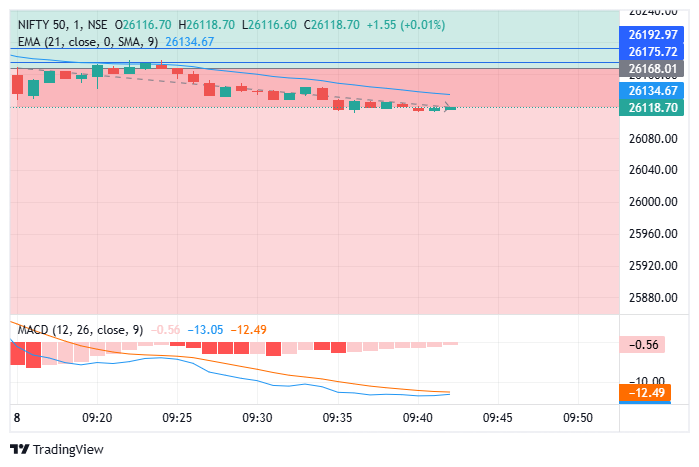Click the EMA value 26134.67 in legend

tap(190, 41)
